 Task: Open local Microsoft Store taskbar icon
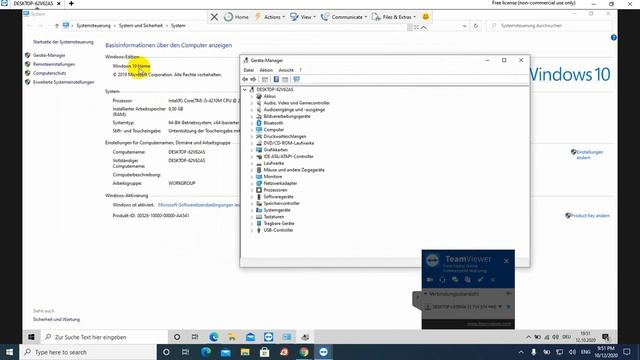coord(264,352)
